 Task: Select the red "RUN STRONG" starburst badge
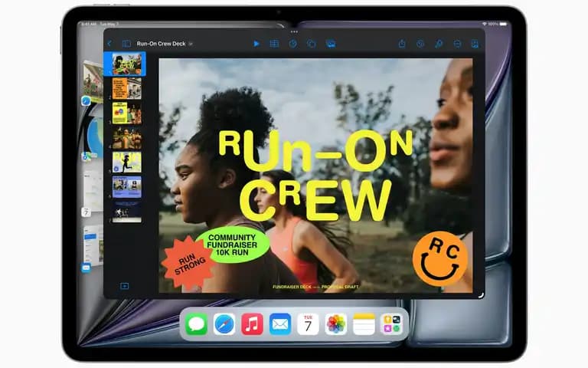point(189,264)
